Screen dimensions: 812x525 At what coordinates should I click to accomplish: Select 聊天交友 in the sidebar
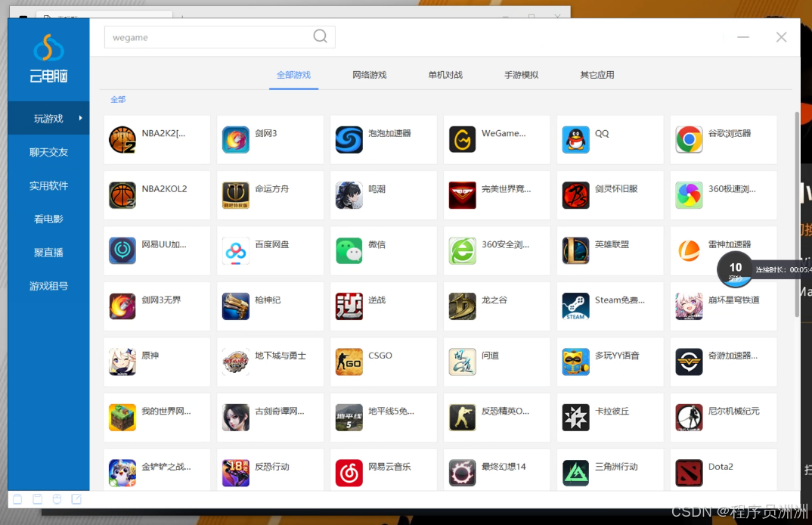click(48, 152)
